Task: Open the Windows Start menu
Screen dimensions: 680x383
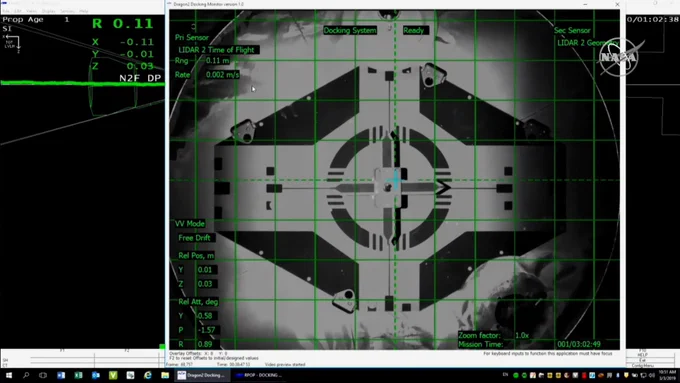Action: [x=8, y=375]
